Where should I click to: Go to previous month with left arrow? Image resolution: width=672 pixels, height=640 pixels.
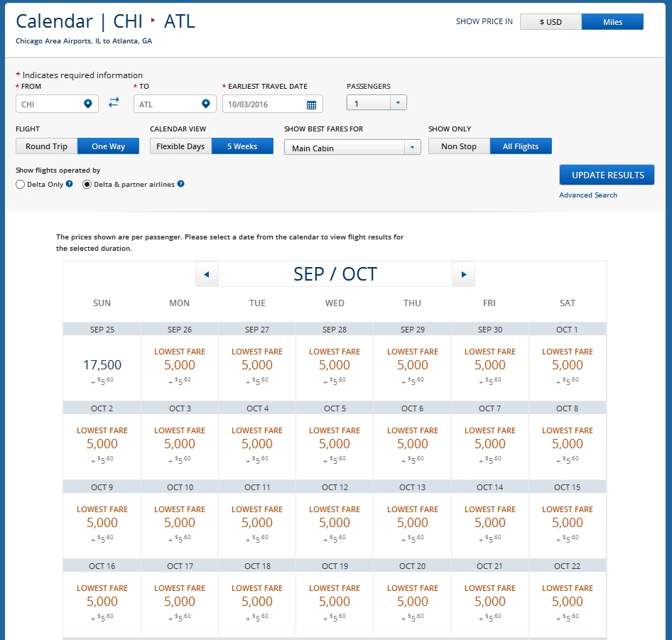(x=207, y=274)
